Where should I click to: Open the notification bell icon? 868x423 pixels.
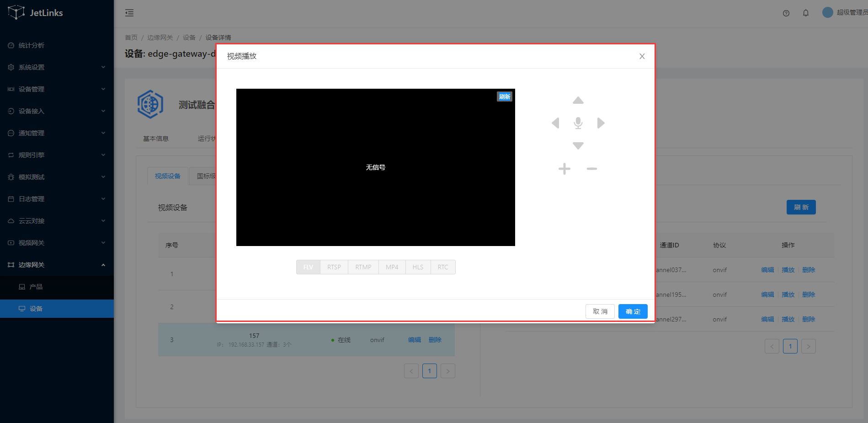(x=806, y=13)
